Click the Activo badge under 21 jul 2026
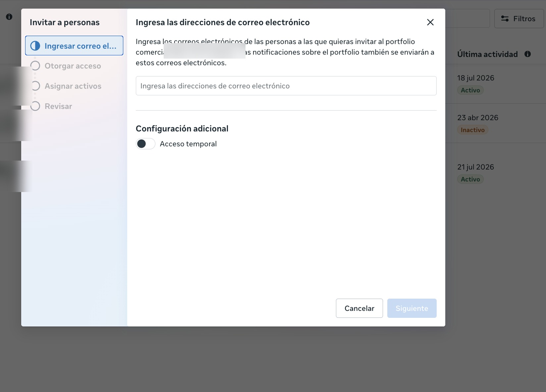The width and height of the screenshot is (546, 392). (x=470, y=179)
